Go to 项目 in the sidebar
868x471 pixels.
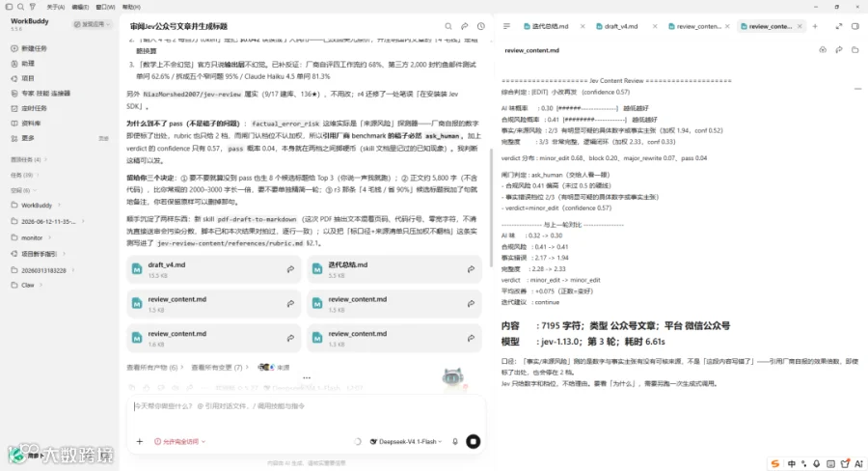coord(23,78)
